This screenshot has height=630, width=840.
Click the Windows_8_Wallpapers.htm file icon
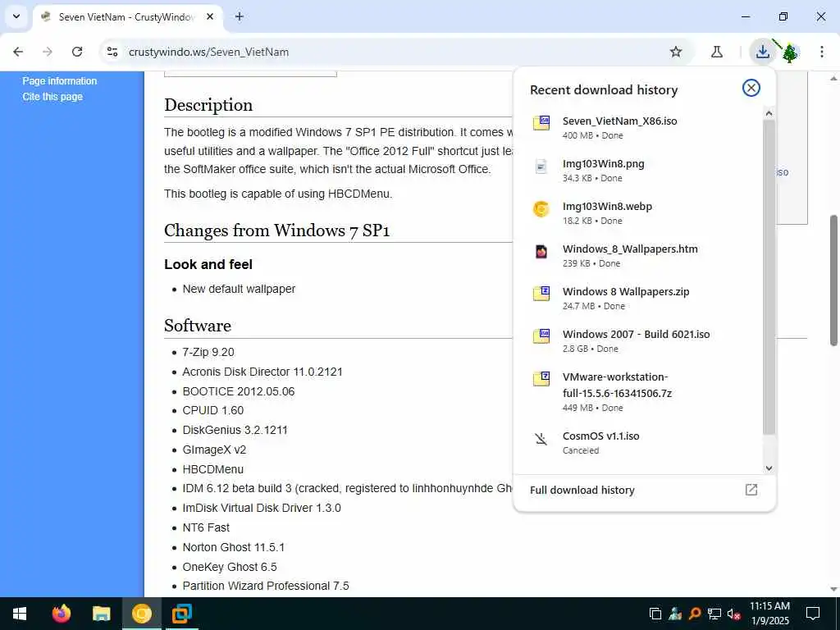pos(541,251)
